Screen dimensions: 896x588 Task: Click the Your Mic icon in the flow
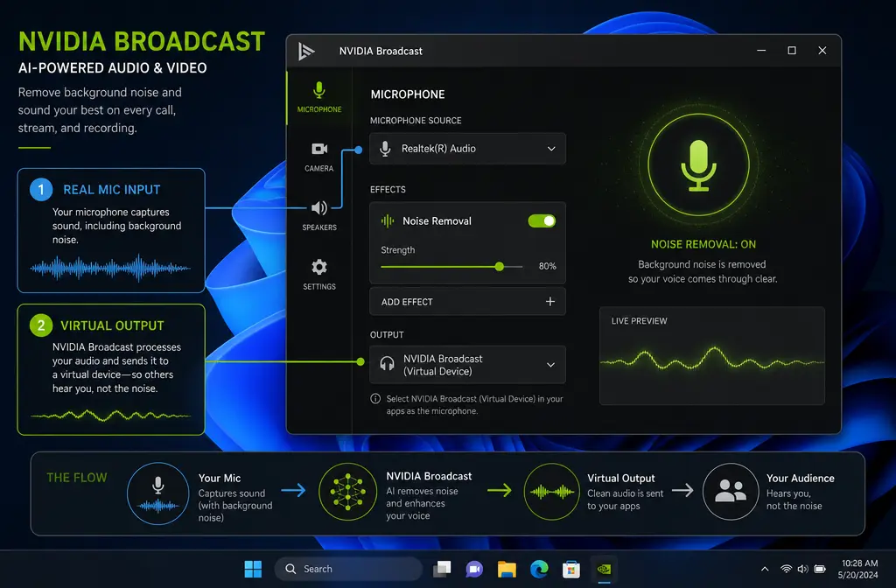[157, 493]
